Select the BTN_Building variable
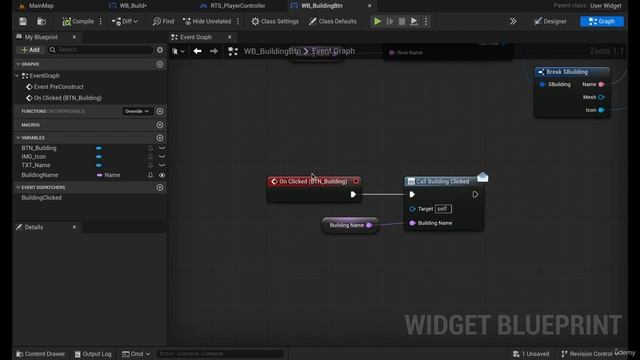Screen dimensions: 640x360 click(x=39, y=148)
